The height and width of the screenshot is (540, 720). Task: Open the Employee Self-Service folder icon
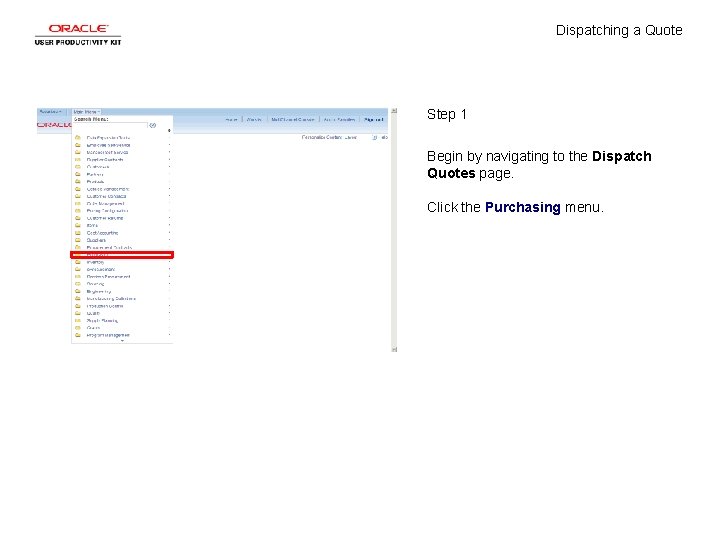[x=78, y=145]
